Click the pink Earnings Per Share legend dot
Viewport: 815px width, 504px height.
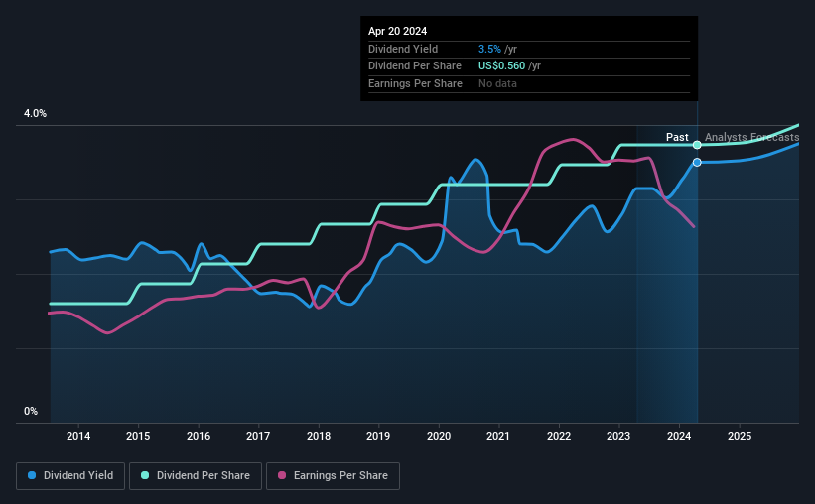282,475
